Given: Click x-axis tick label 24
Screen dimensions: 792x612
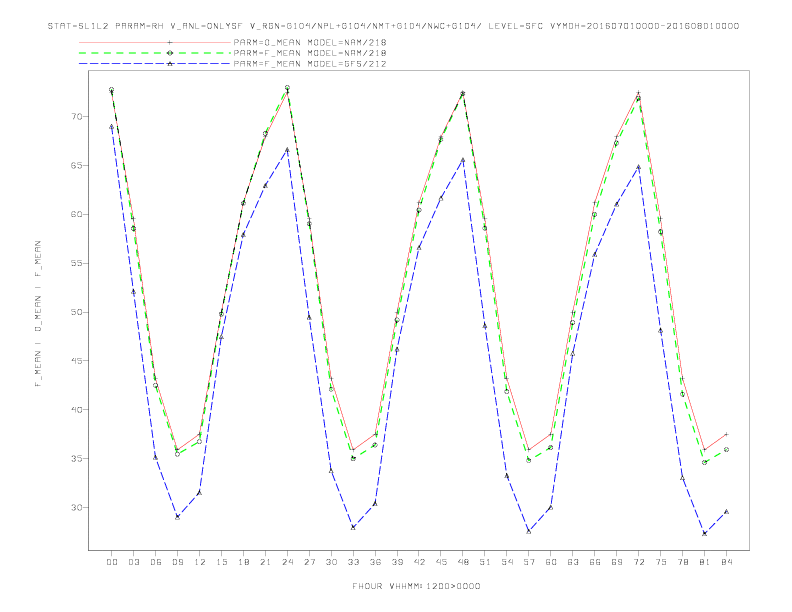Looking at the screenshot, I should click(x=287, y=562).
